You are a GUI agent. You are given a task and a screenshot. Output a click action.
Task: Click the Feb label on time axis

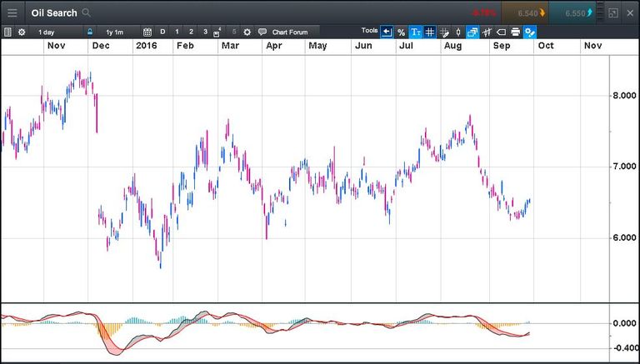pos(185,46)
